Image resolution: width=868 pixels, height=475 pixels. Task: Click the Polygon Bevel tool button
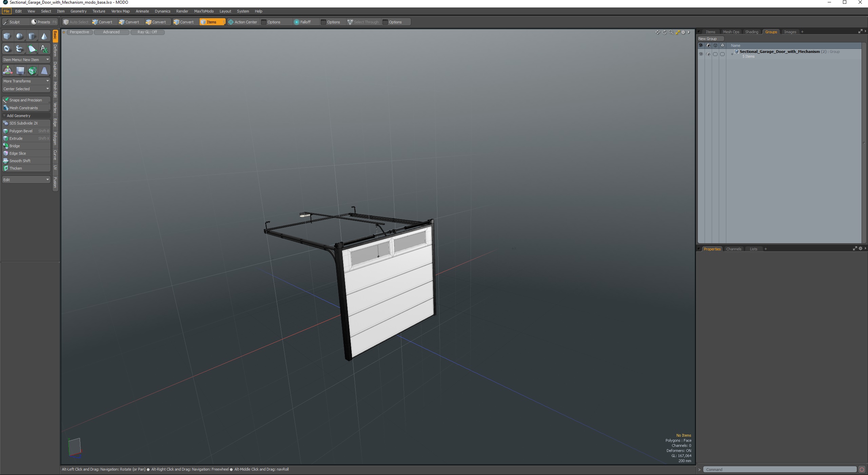tap(26, 131)
